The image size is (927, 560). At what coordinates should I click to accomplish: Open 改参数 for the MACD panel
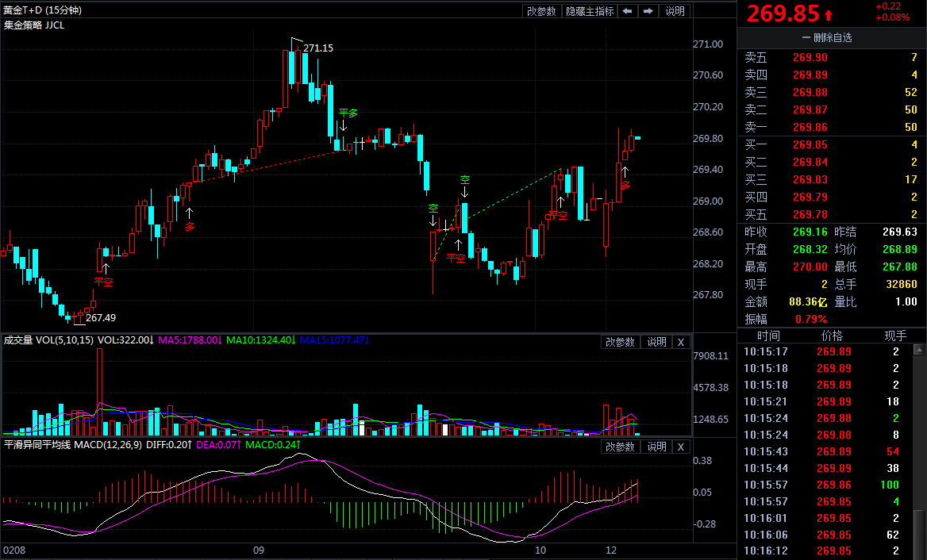pos(620,447)
